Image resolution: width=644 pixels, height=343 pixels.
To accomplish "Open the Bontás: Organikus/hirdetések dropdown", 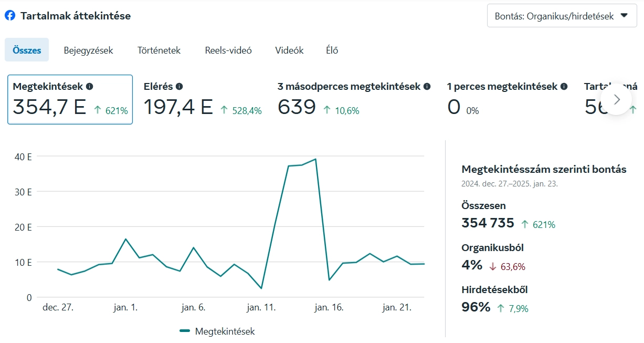I will [562, 16].
